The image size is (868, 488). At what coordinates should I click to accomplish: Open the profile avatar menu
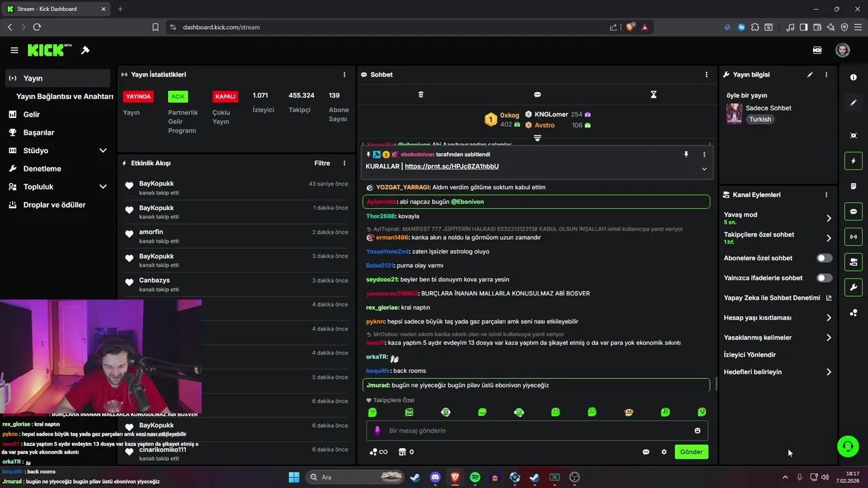pyautogui.click(x=842, y=50)
